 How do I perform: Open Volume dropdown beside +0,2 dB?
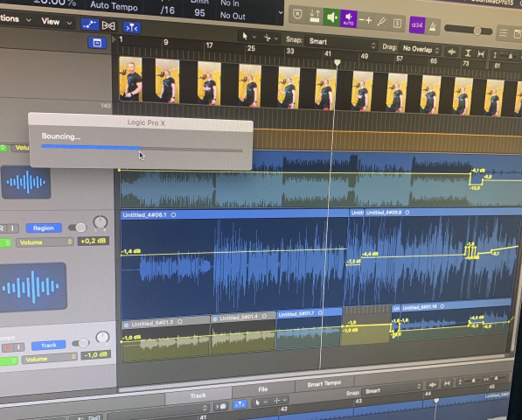[45, 242]
